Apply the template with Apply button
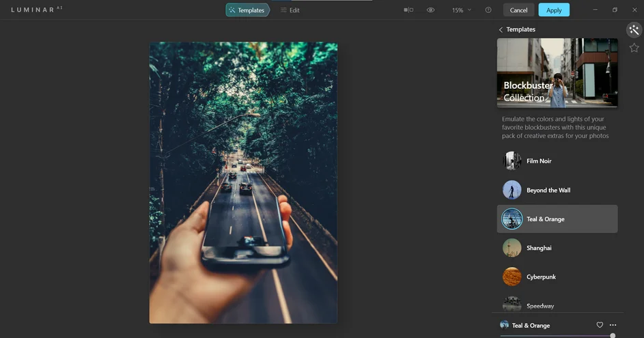This screenshot has height=338, width=644. coord(553,10)
